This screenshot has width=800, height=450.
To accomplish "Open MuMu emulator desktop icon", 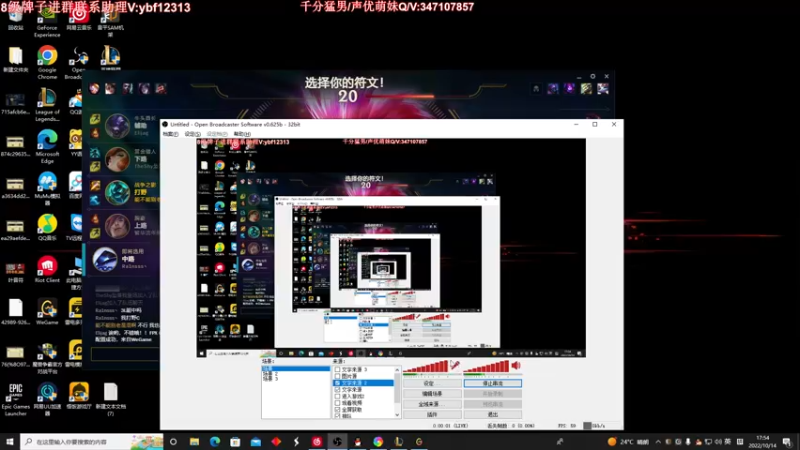I will click(47, 189).
